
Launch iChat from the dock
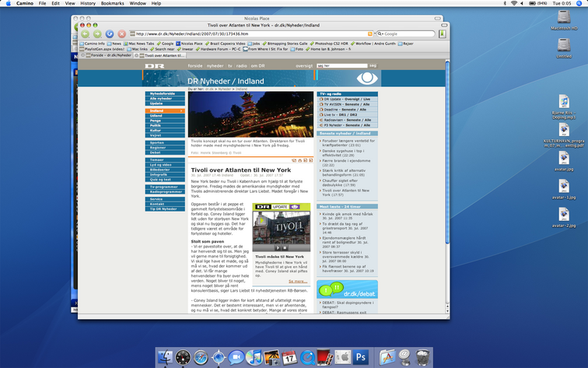point(236,357)
